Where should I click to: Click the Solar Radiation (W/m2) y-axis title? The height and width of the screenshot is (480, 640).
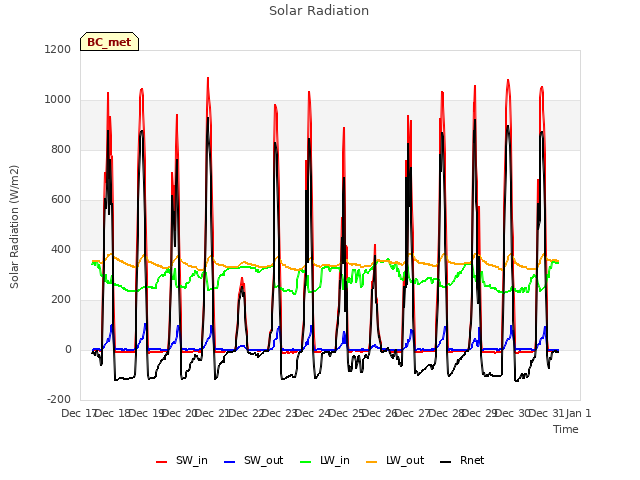pyautogui.click(x=14, y=227)
